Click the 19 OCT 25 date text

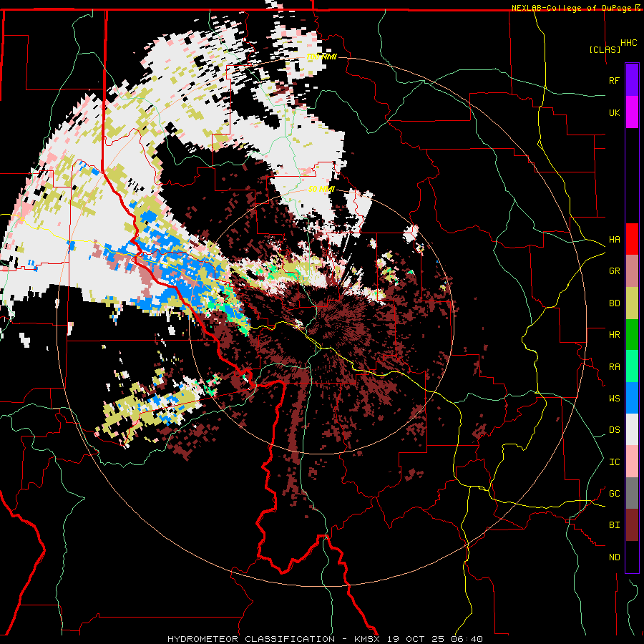(x=415, y=639)
